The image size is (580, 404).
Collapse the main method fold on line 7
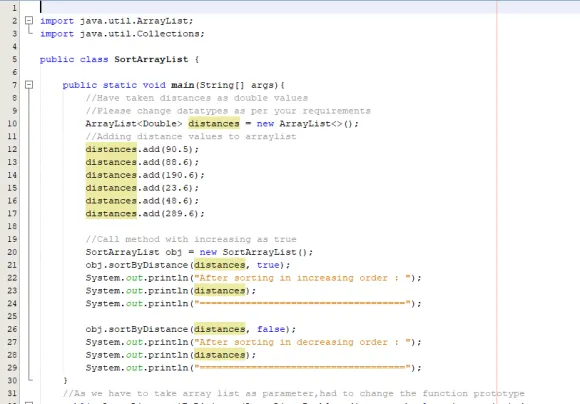pyautogui.click(x=29, y=85)
